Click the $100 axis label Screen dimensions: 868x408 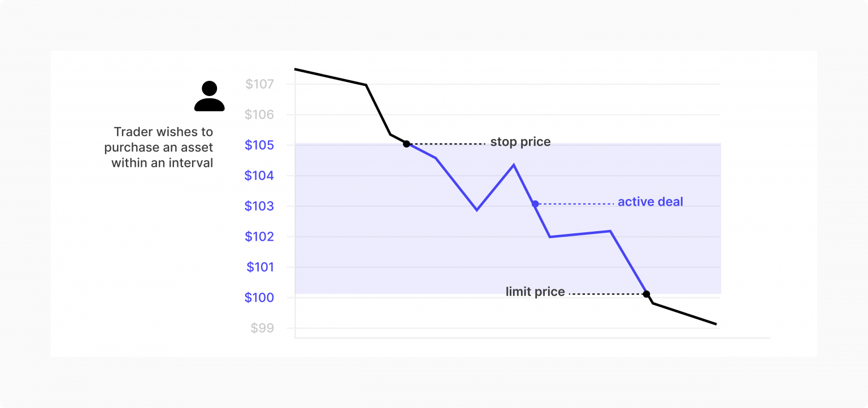tap(259, 298)
